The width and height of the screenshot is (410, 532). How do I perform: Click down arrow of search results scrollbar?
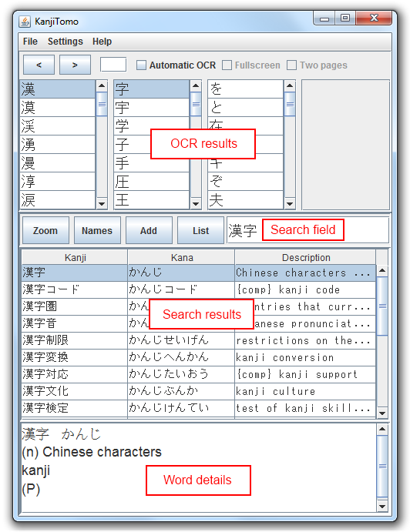pyautogui.click(x=382, y=413)
